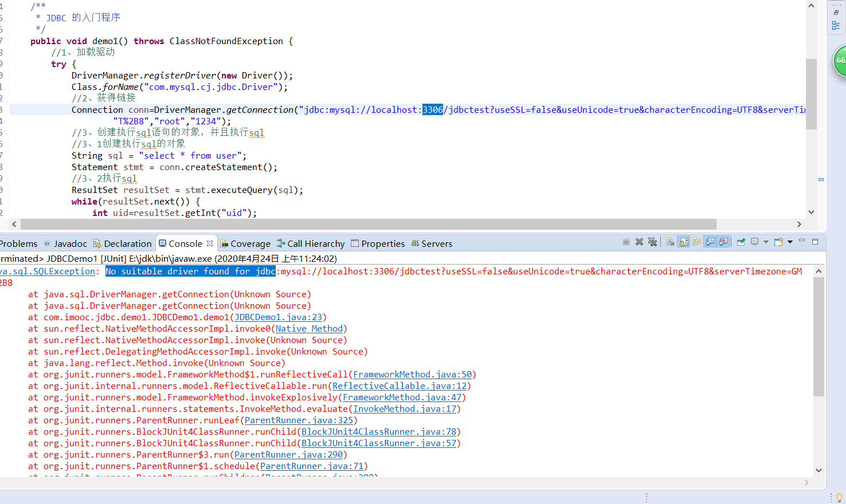This screenshot has height=504, width=846.
Task: Click the Open Console icon
Action: click(778, 242)
